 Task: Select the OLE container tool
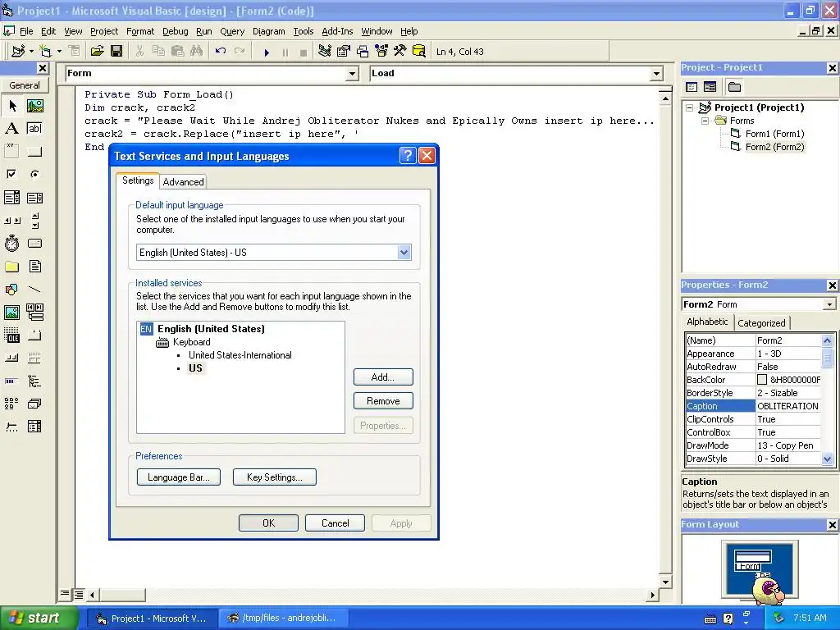[x=11, y=336]
